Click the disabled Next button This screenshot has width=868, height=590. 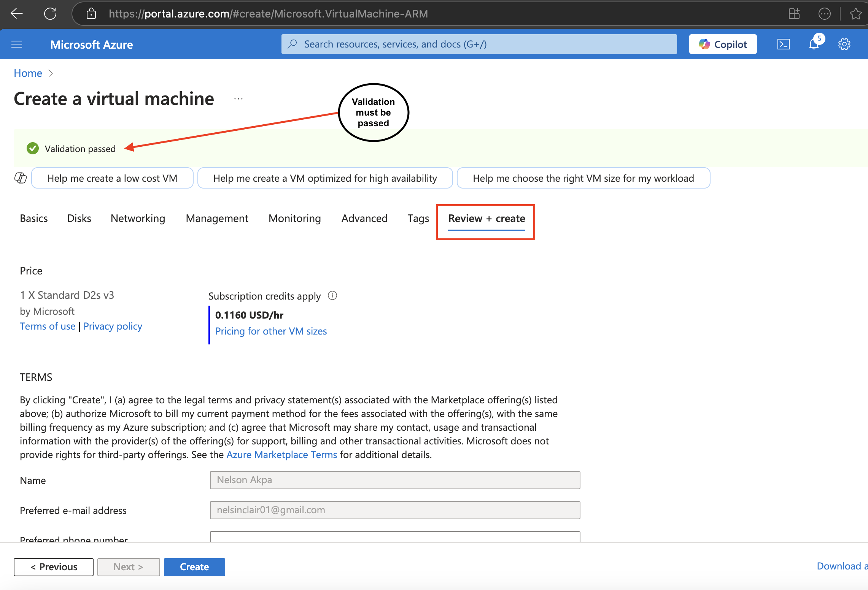pos(129,567)
